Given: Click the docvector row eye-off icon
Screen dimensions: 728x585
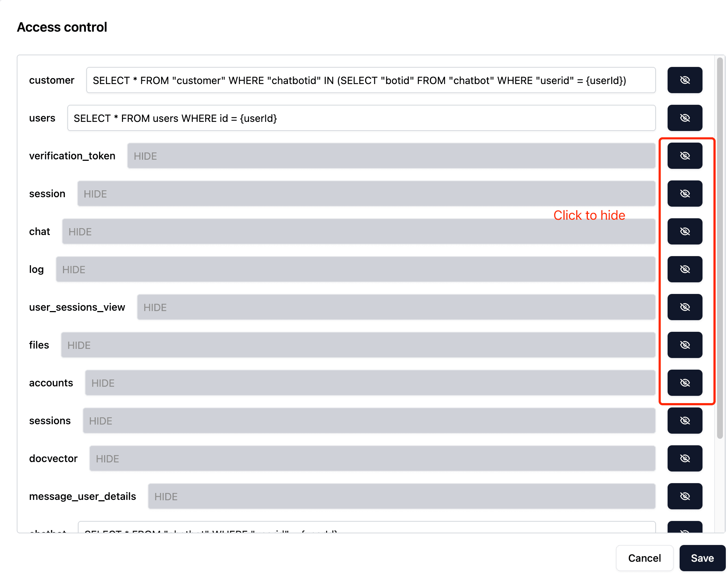Looking at the screenshot, I should pos(684,458).
